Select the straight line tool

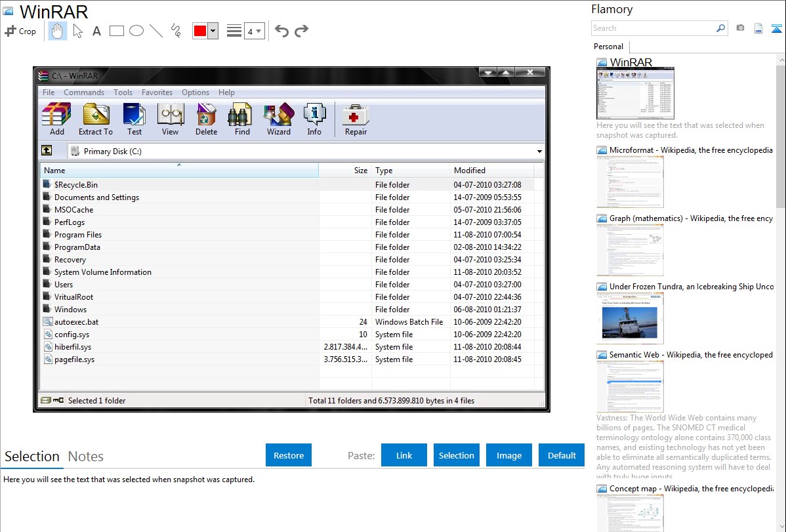156,31
